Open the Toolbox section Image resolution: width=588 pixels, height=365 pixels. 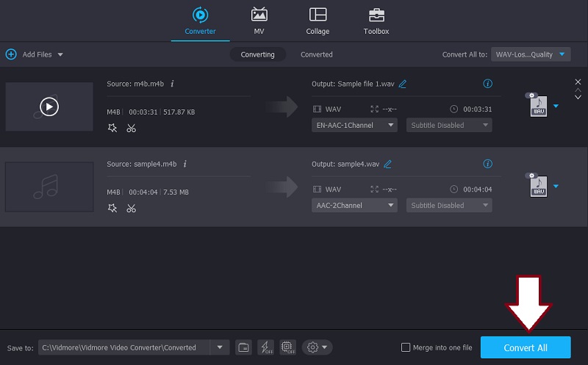pyautogui.click(x=376, y=21)
